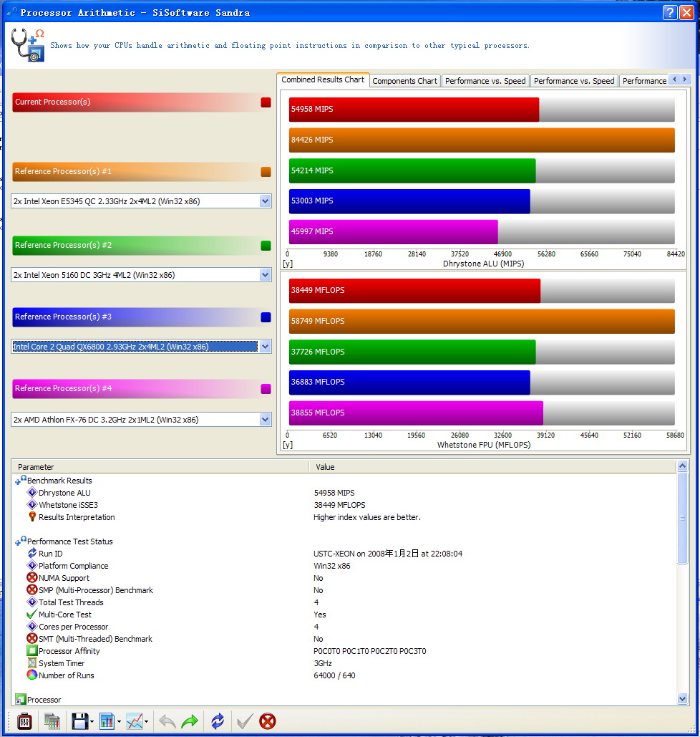The image size is (700, 737).
Task: Open the Core 2 Quad QX6800 dropdown
Action: point(266,347)
